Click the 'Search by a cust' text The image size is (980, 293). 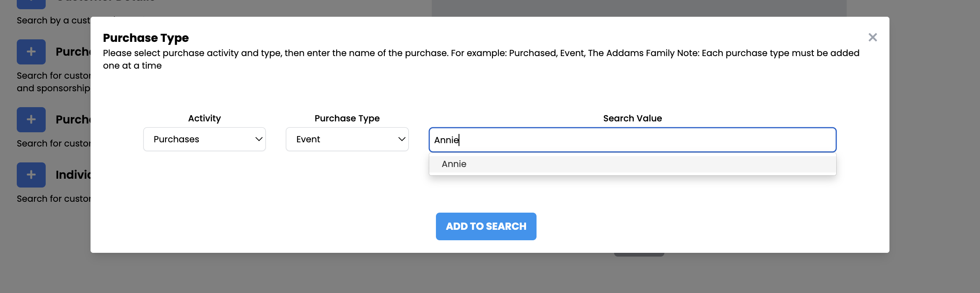click(x=54, y=21)
